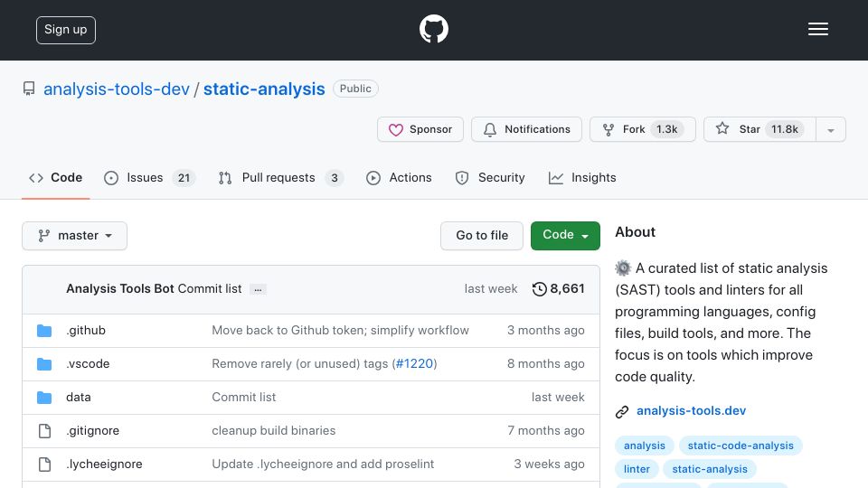Open the cleanup build binaries commit
The width and height of the screenshot is (868, 488).
pyautogui.click(x=273, y=430)
